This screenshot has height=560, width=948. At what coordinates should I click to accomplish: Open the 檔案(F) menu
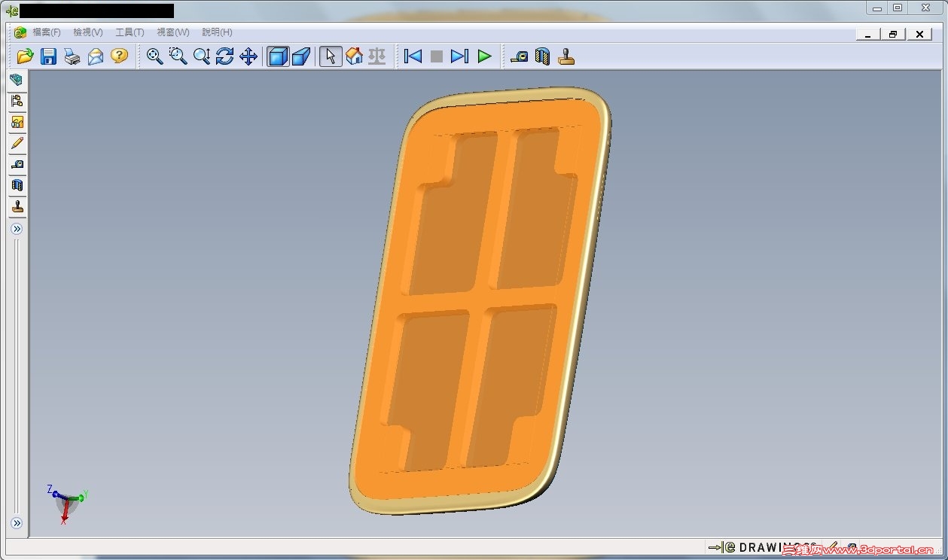pos(47,32)
